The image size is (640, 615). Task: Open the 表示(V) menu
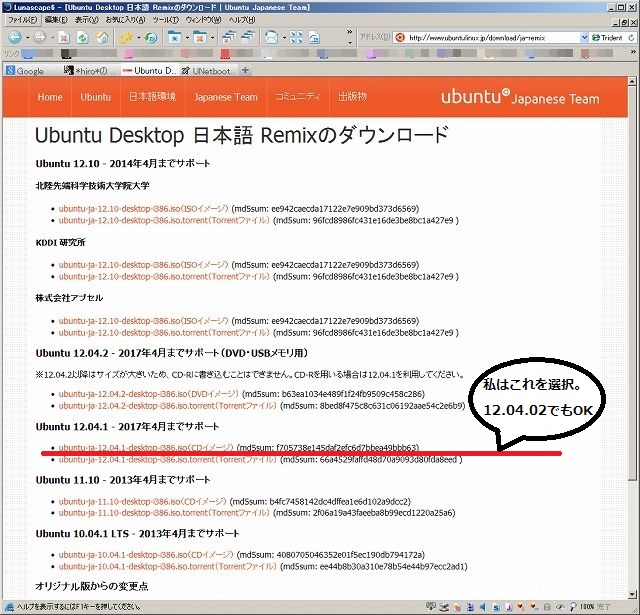coord(86,20)
